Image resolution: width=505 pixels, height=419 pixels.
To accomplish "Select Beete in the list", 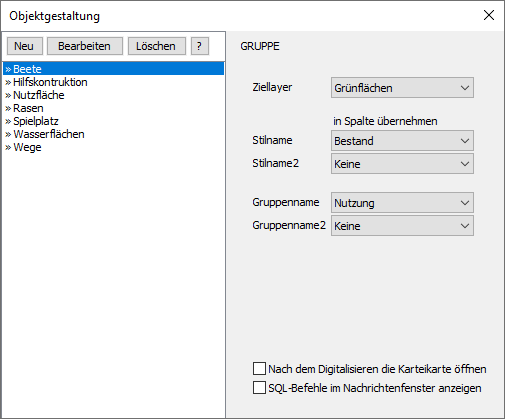I will [114, 69].
